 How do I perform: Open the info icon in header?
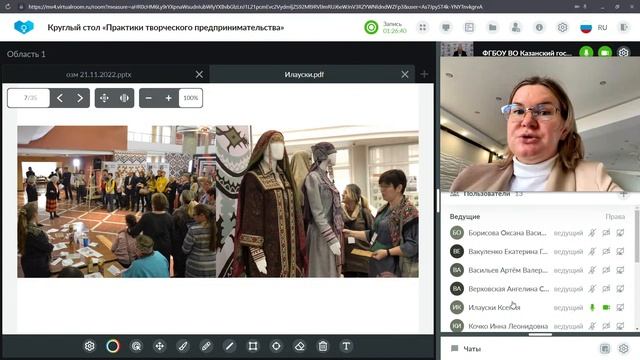(539, 27)
